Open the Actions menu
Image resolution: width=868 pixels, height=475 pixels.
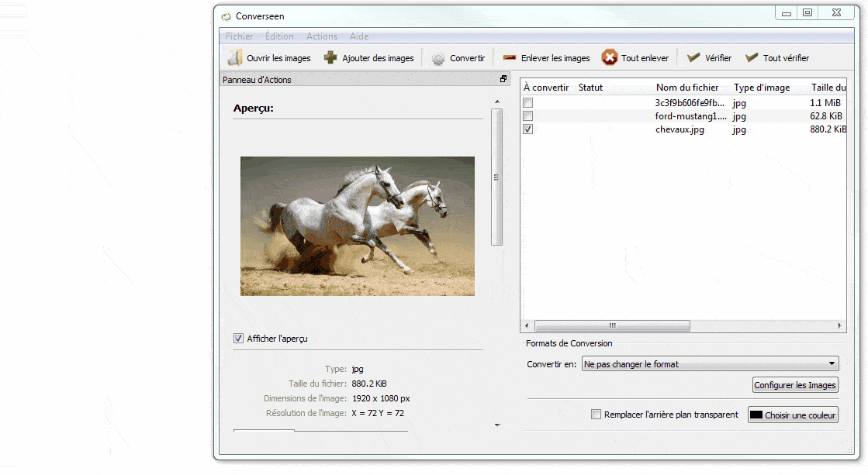tap(322, 36)
